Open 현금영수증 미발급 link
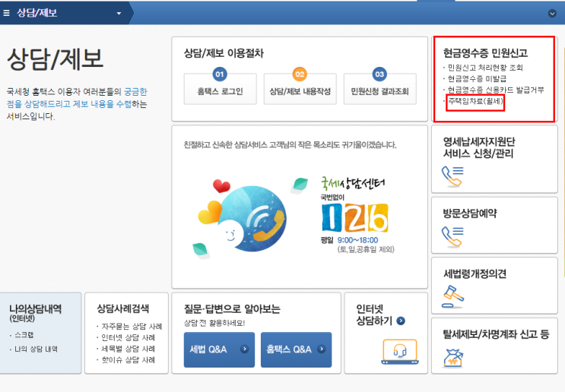 coord(477,78)
